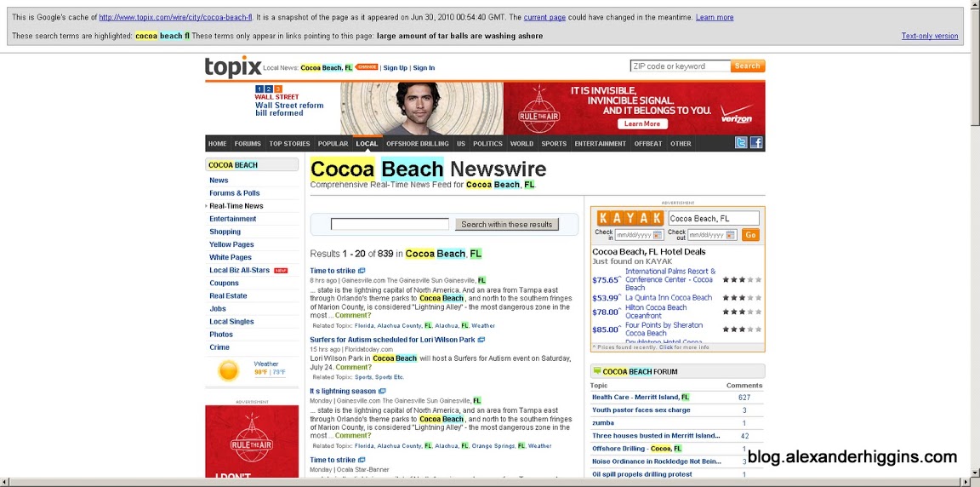Viewport: 980px width, 487px height.
Task: Open the HOME menu item
Action: [218, 144]
